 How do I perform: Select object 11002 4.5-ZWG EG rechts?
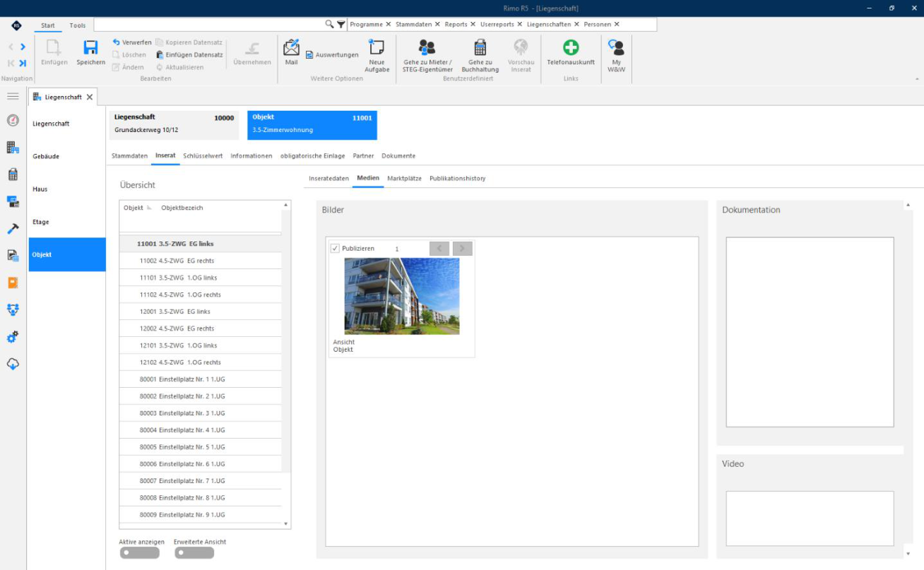[200, 261]
